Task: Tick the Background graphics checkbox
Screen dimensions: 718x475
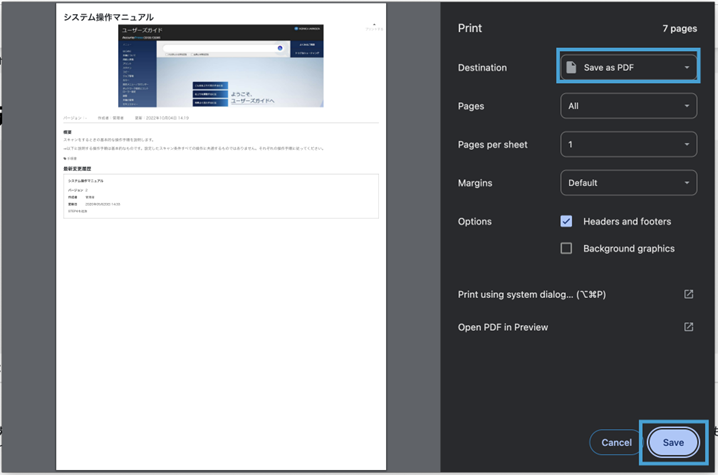Action: [566, 248]
